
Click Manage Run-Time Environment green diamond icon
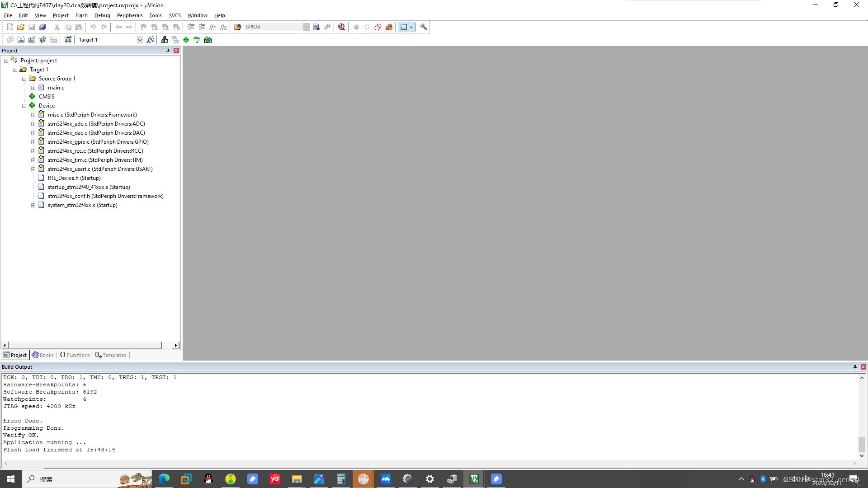pyautogui.click(x=186, y=40)
